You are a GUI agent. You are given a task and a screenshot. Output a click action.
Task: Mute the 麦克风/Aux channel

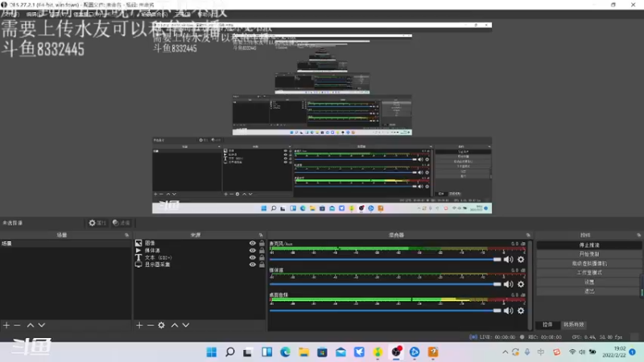509,259
